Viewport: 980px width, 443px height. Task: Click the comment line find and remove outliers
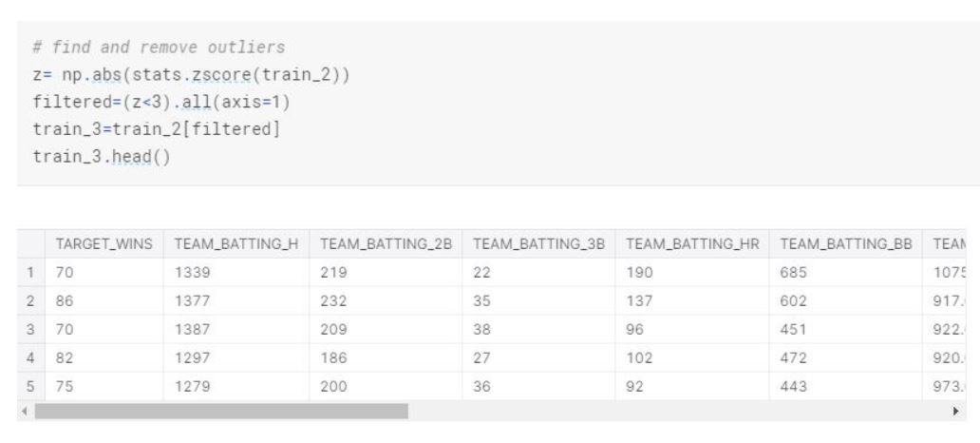(x=159, y=48)
